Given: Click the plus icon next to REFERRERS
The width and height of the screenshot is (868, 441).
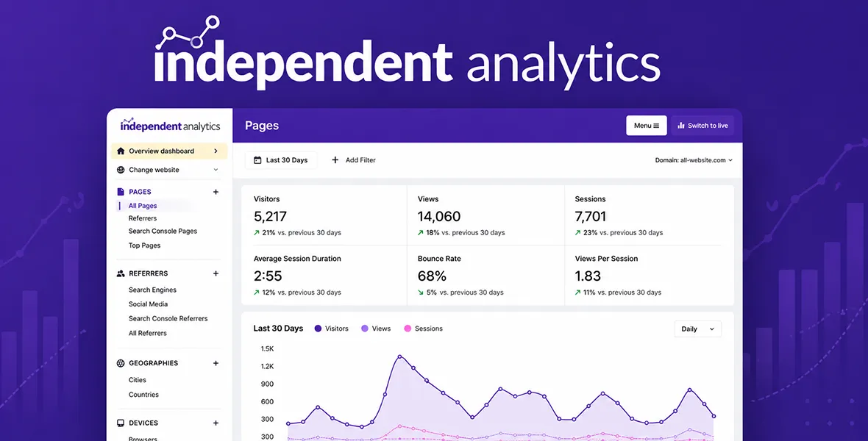Looking at the screenshot, I should [x=216, y=273].
